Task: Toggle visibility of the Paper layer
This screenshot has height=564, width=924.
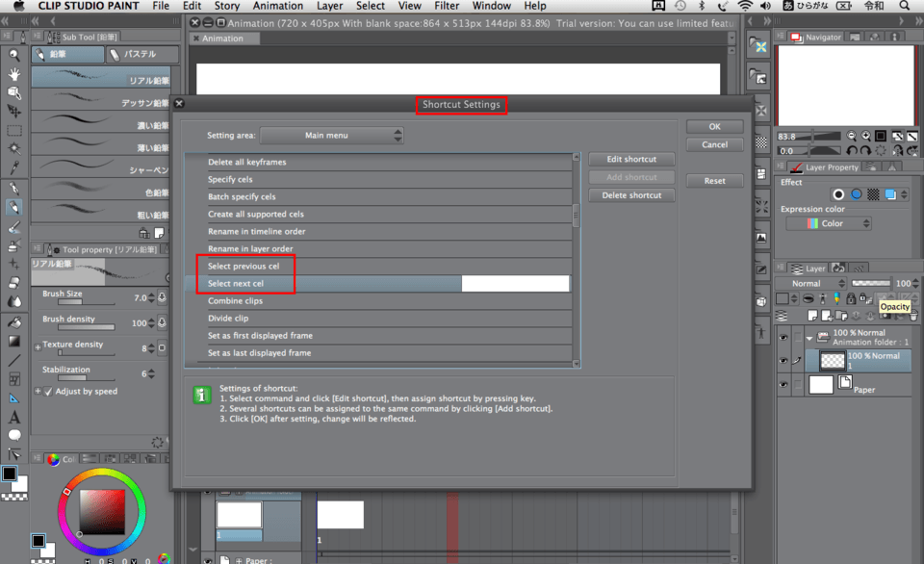Action: pos(783,385)
